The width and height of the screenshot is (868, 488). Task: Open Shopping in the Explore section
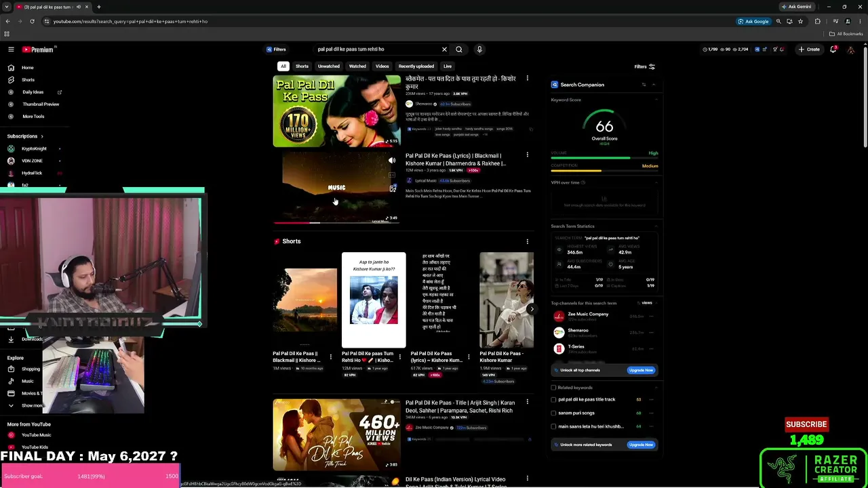coord(31,369)
